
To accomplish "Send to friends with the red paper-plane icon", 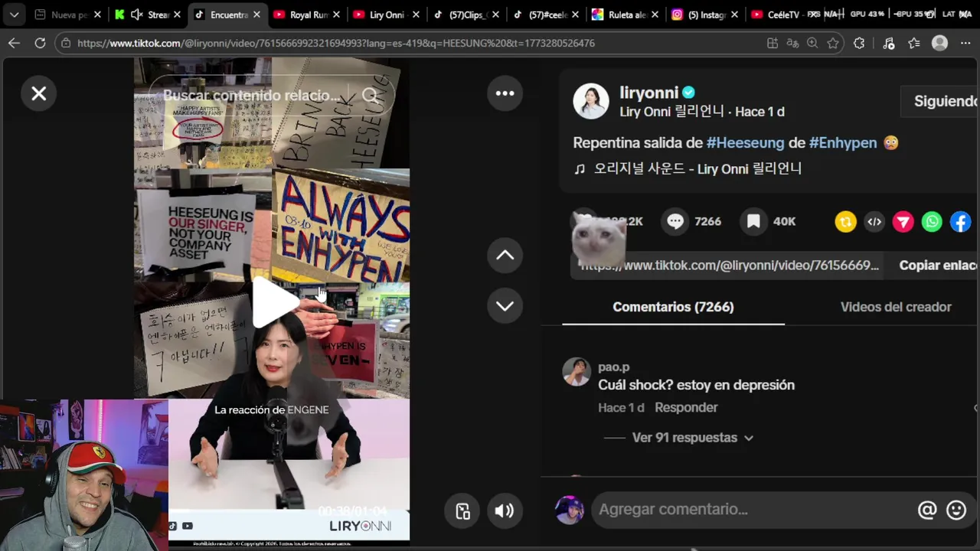I will click(x=903, y=222).
